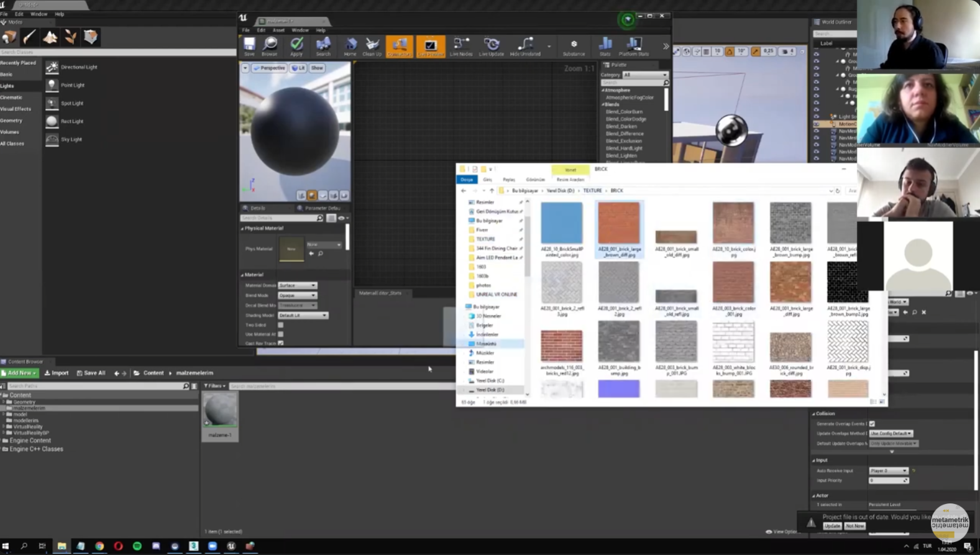
Task: Save the material in the material editor
Action: click(x=249, y=47)
